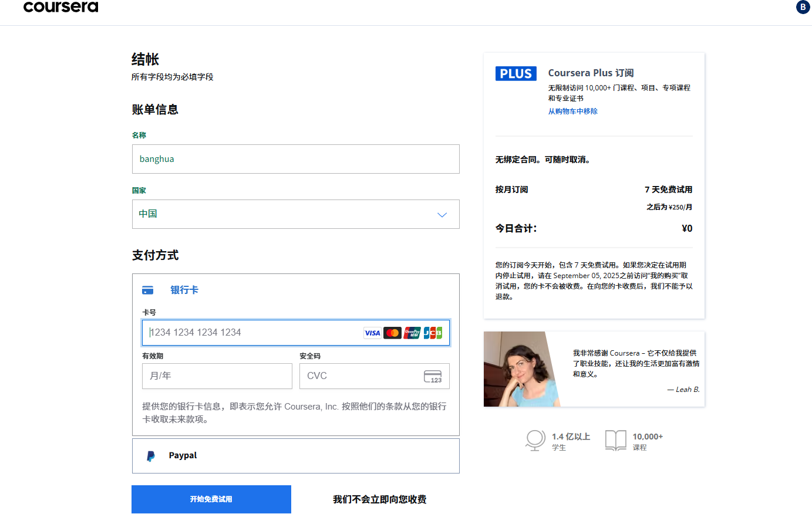Click the subscription trial terms paragraph
The width and height of the screenshot is (812, 514).
(594, 281)
